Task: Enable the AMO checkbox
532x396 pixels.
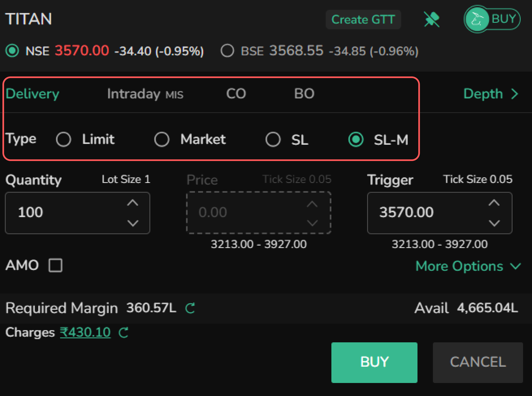Action: click(x=55, y=265)
